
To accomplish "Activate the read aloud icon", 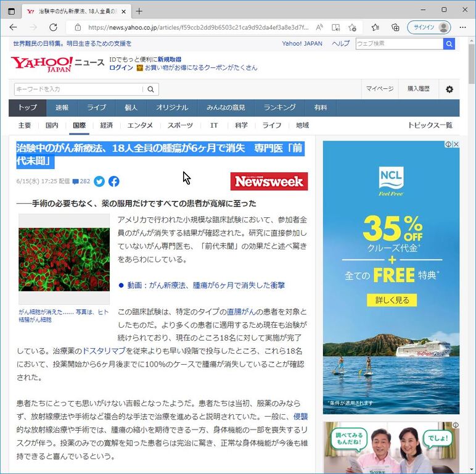I will pos(319,27).
